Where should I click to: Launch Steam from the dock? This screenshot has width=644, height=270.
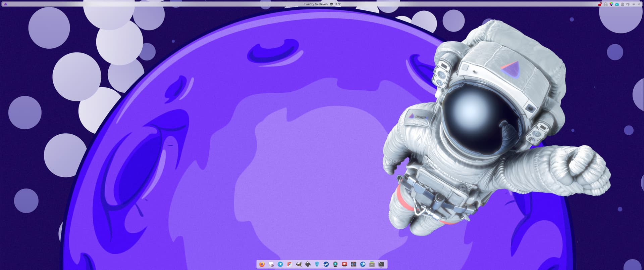[326, 264]
